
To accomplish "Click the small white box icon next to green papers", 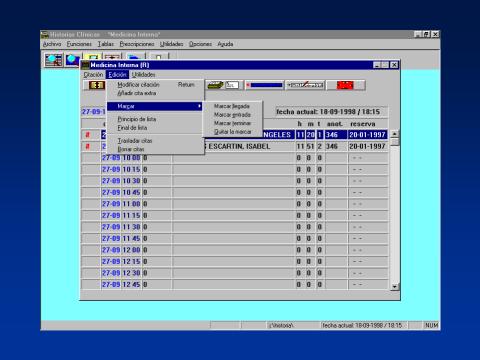I will point(232,85).
